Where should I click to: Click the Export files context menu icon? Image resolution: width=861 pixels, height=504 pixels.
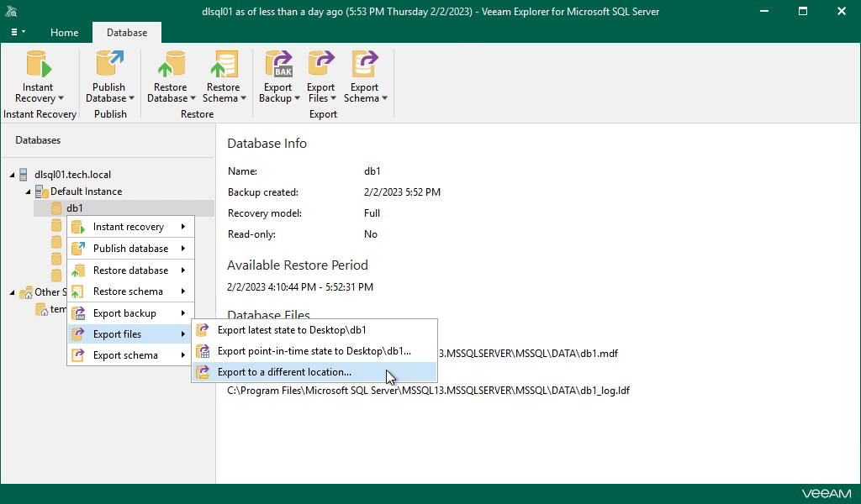click(78, 334)
